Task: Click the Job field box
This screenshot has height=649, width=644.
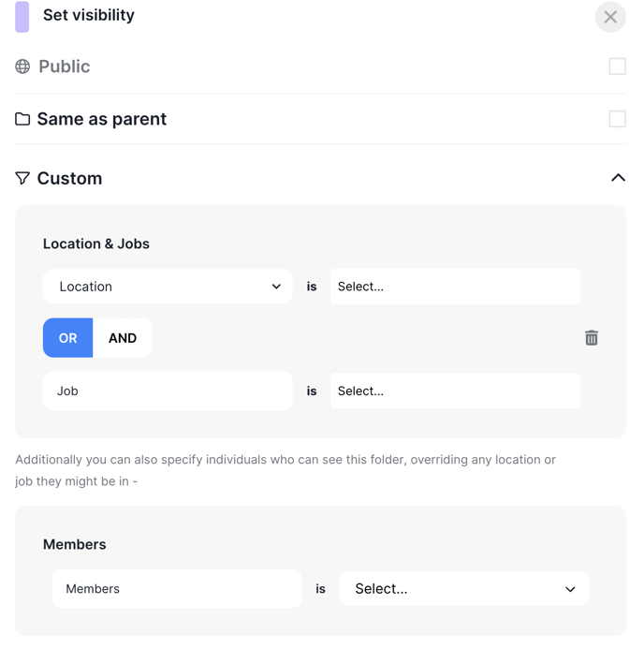Action: point(168,391)
